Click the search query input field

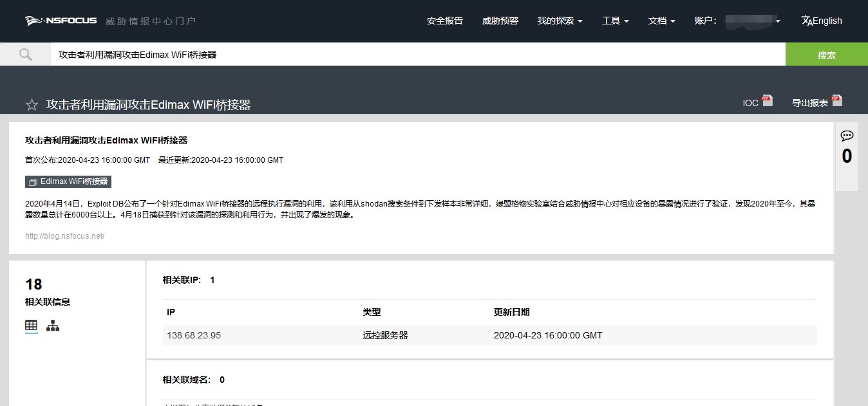417,55
